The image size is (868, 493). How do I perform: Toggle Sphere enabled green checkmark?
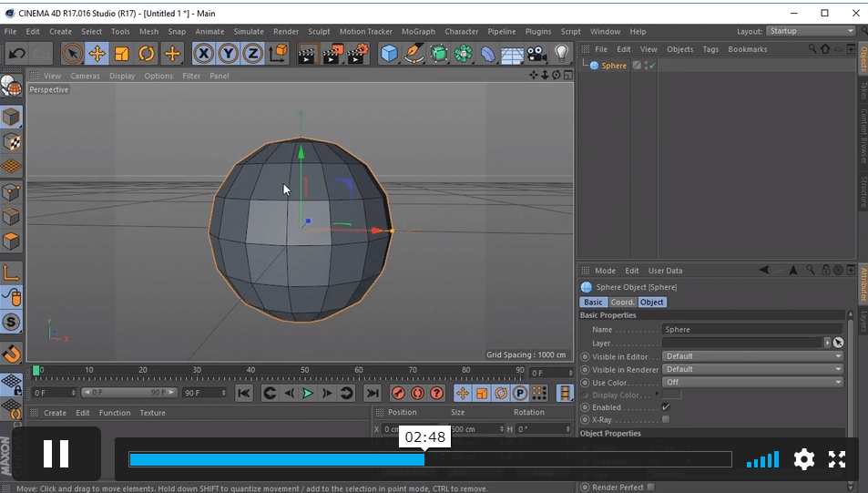point(652,66)
